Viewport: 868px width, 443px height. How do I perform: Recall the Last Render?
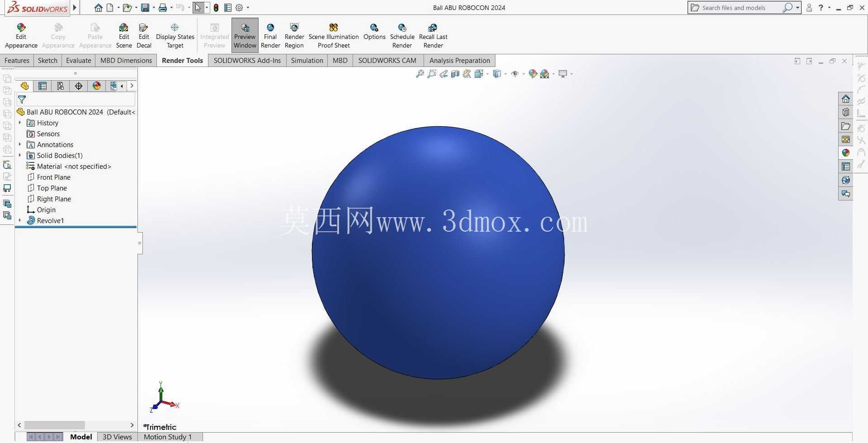(x=433, y=36)
